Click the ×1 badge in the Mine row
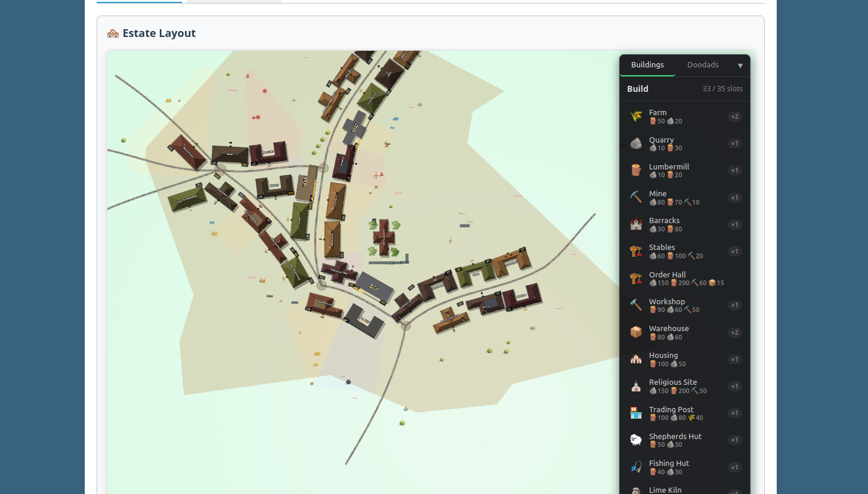This screenshot has width=868, height=494. click(x=735, y=197)
